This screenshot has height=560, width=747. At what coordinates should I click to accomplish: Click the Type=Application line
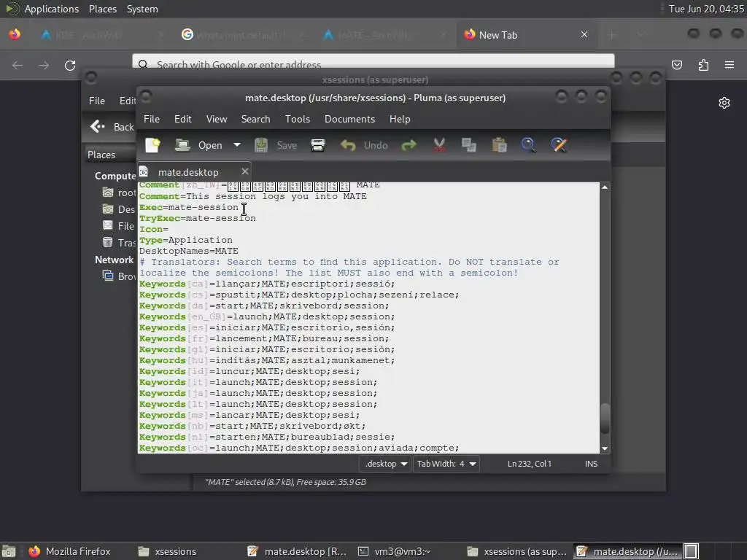(186, 240)
